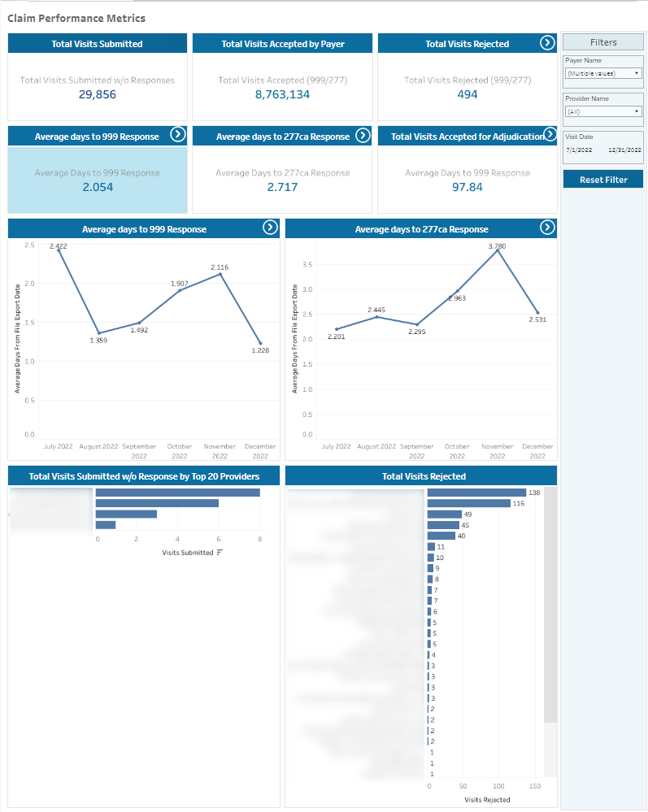The image size is (648, 812).
Task: Click arrow icon on the 277ca Response KPI tile
Action: pos(363,135)
